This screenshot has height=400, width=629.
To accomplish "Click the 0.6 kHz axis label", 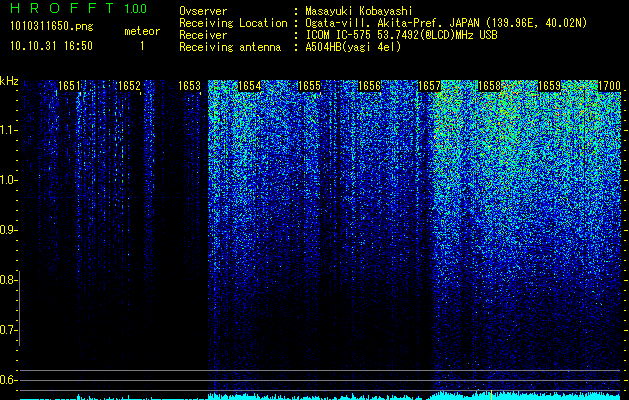I will coord(7,380).
